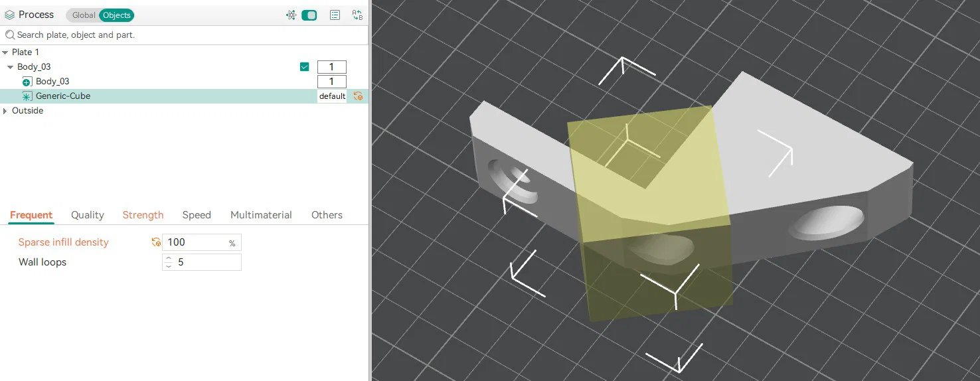
Task: Open the Quality settings tab
Action: [x=88, y=215]
